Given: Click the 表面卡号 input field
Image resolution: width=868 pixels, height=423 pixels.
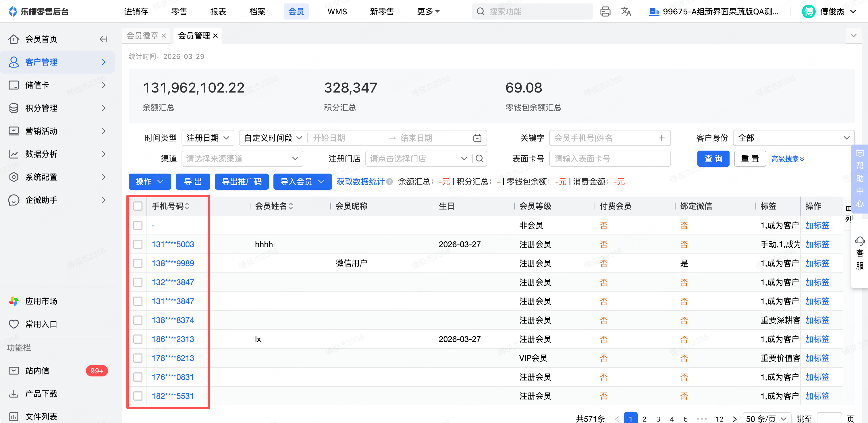Looking at the screenshot, I should [x=609, y=158].
